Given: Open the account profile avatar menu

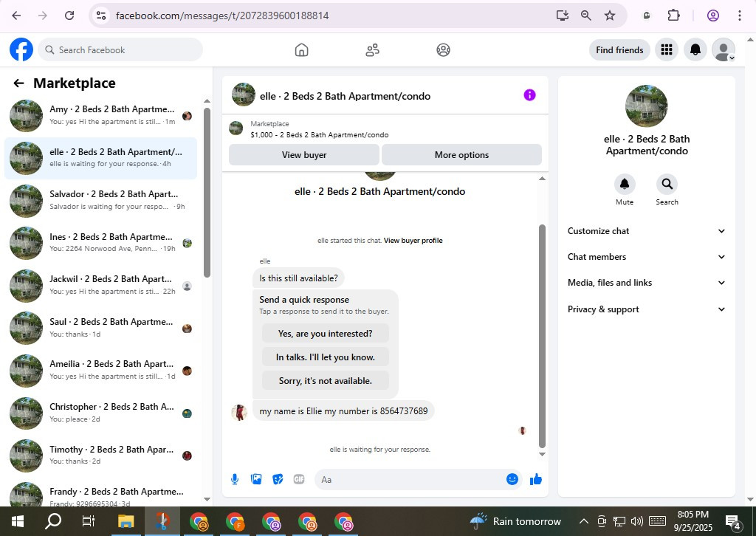Looking at the screenshot, I should coord(724,49).
